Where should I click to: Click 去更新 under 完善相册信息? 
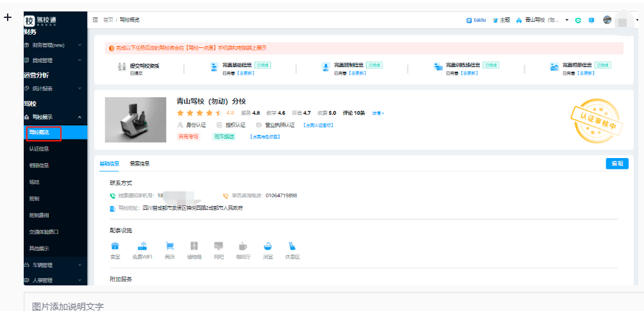pyautogui.click(x=586, y=74)
